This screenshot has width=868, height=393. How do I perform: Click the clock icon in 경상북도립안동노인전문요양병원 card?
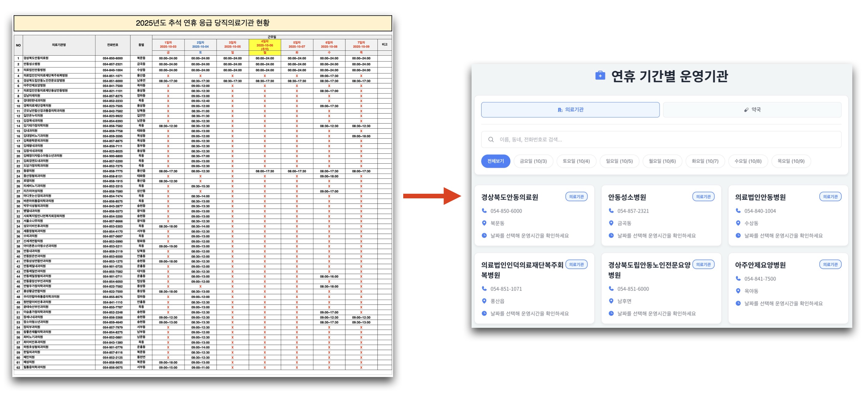pyautogui.click(x=611, y=313)
